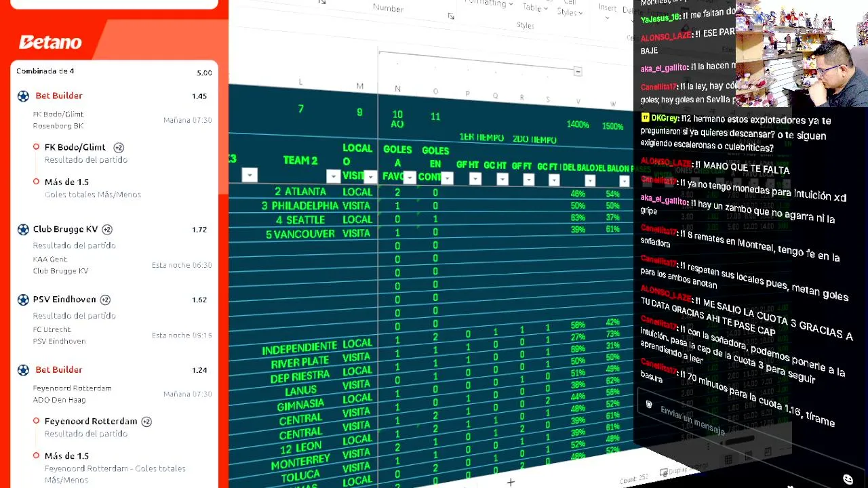The image size is (868, 488).
Task: Click the Esta noche 05:15 kickoff time
Action: tap(182, 335)
